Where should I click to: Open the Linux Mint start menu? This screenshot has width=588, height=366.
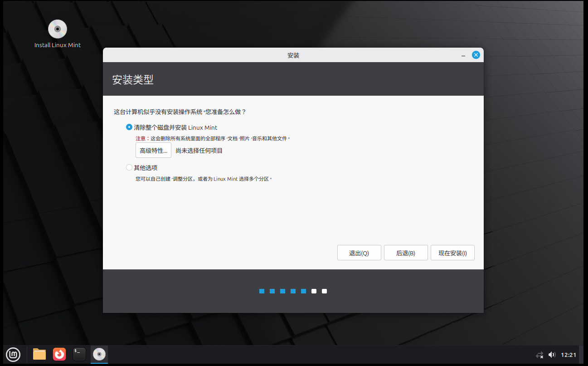(x=13, y=354)
